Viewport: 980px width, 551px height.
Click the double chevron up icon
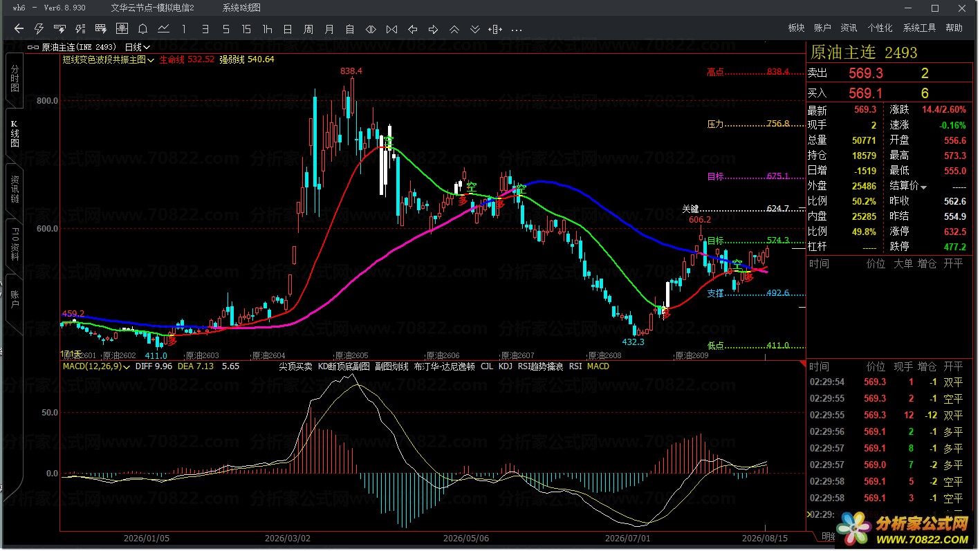click(454, 29)
